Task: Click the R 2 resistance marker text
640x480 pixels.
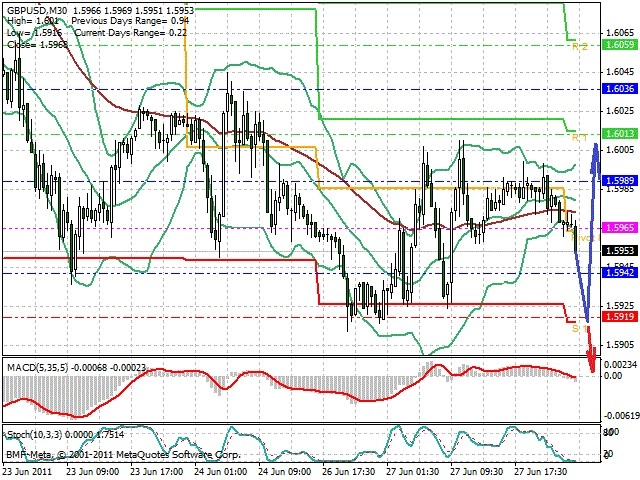Action: click(x=580, y=47)
